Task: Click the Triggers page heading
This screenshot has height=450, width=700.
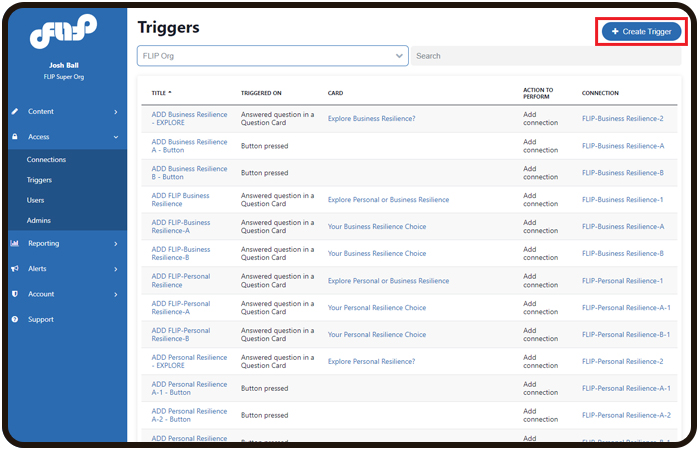Action: click(168, 27)
